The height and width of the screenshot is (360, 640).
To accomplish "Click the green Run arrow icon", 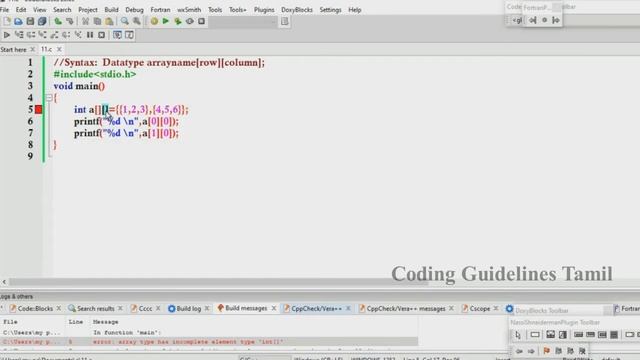I will (166, 21).
